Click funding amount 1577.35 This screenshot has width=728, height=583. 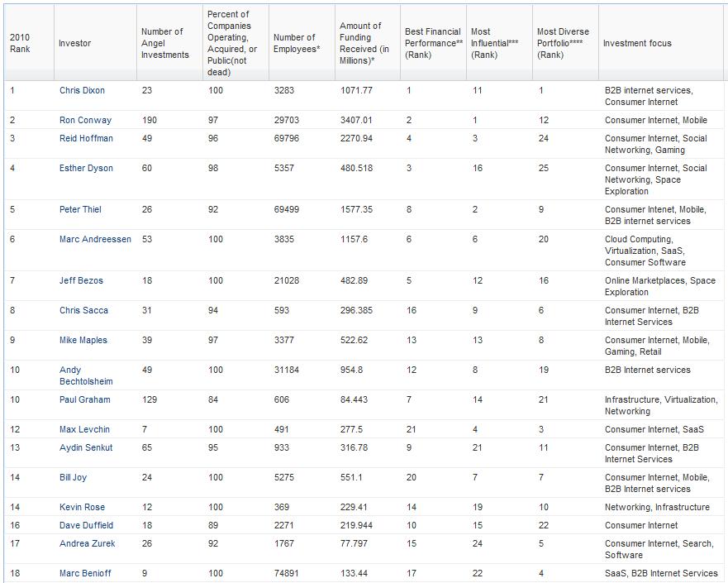[x=356, y=209]
